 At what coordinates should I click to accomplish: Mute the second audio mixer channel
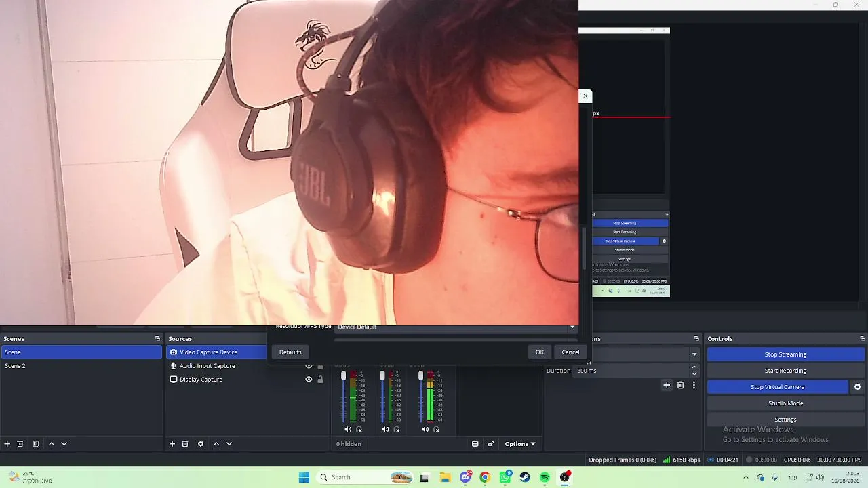click(386, 430)
